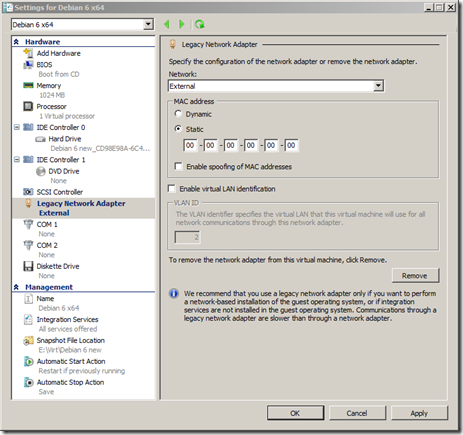The width and height of the screenshot is (463, 435).
Task: Click the Hard Drive icon
Action: point(40,139)
